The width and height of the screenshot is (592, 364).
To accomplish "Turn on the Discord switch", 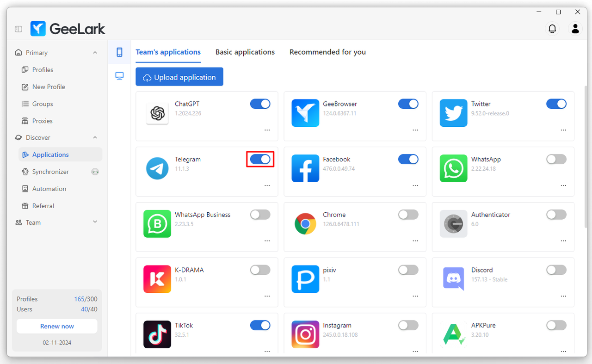I will (x=556, y=270).
